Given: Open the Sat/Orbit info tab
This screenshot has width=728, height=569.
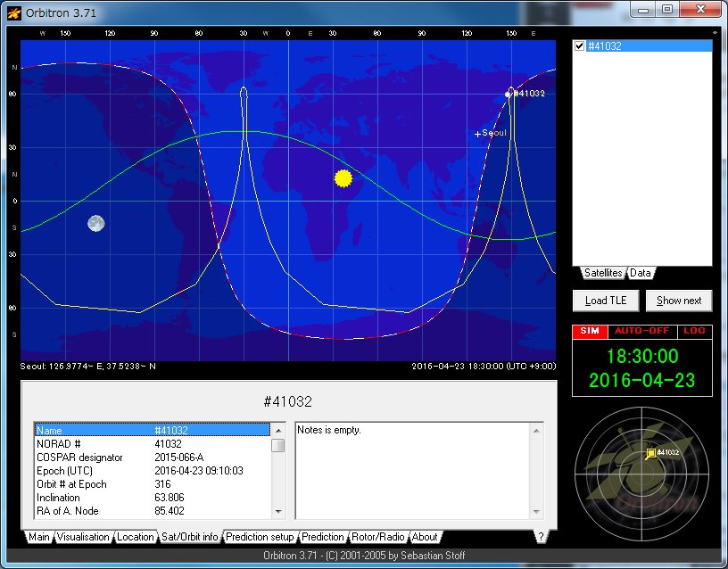Looking at the screenshot, I should 189,537.
